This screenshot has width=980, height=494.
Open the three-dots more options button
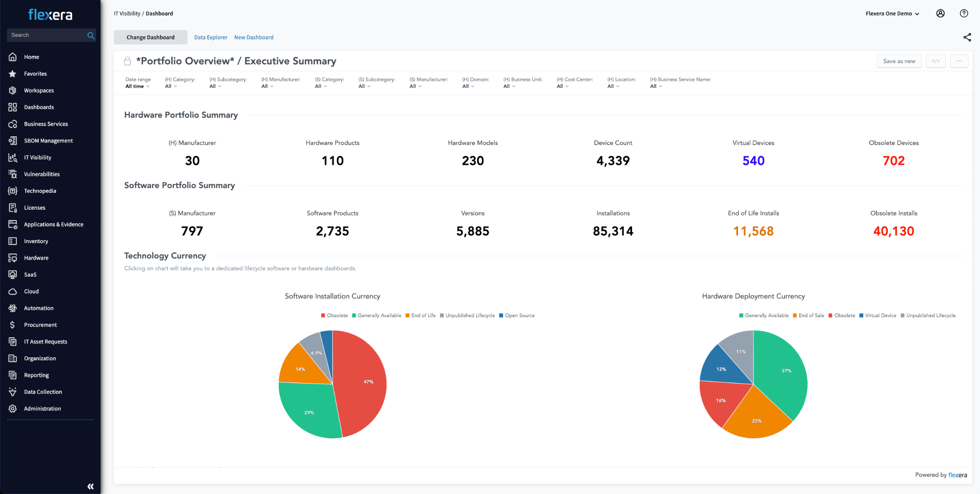click(x=959, y=61)
